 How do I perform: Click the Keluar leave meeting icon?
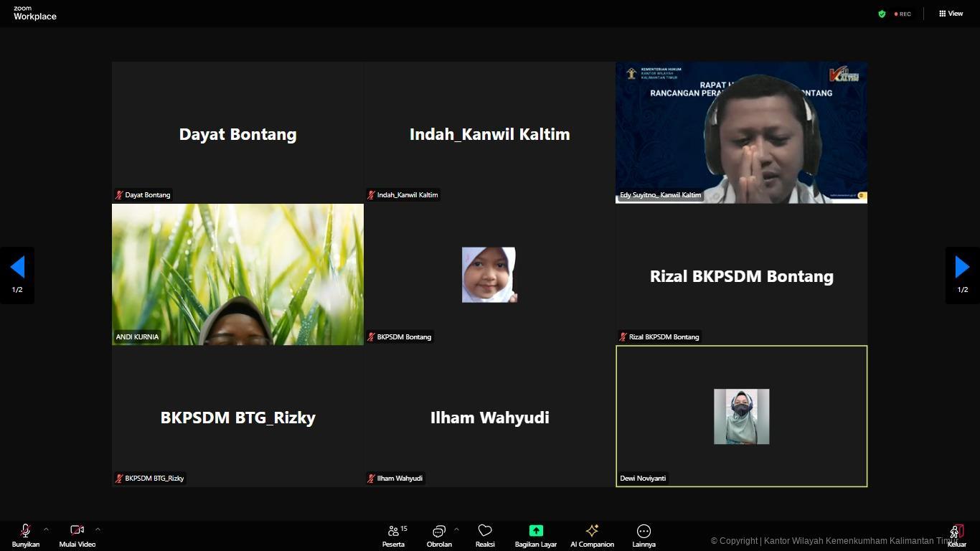tap(956, 532)
